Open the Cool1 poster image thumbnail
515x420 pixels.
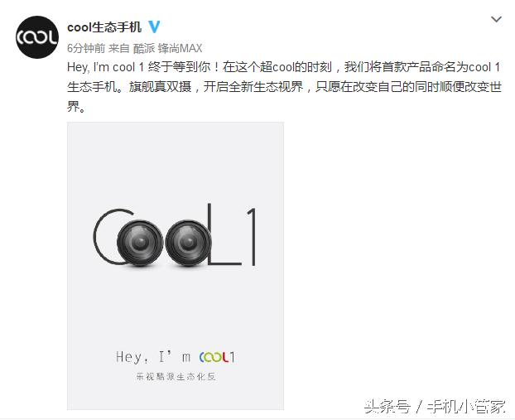[176, 266]
